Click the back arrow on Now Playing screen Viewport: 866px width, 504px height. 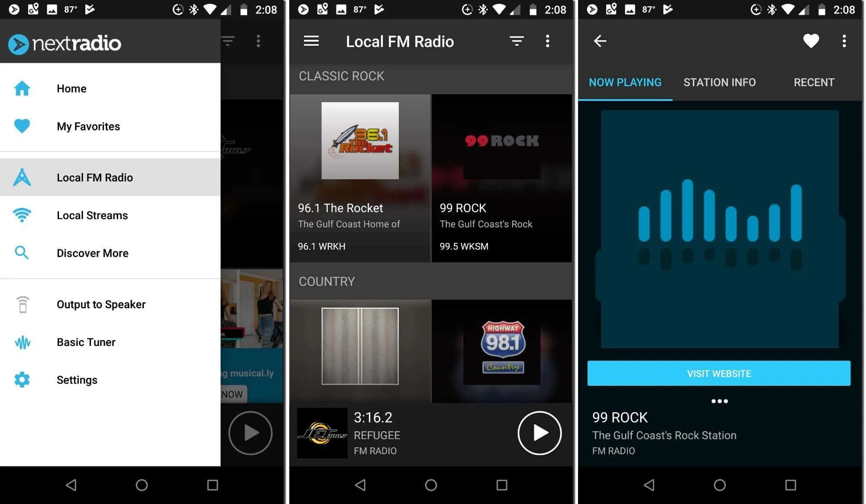[600, 41]
